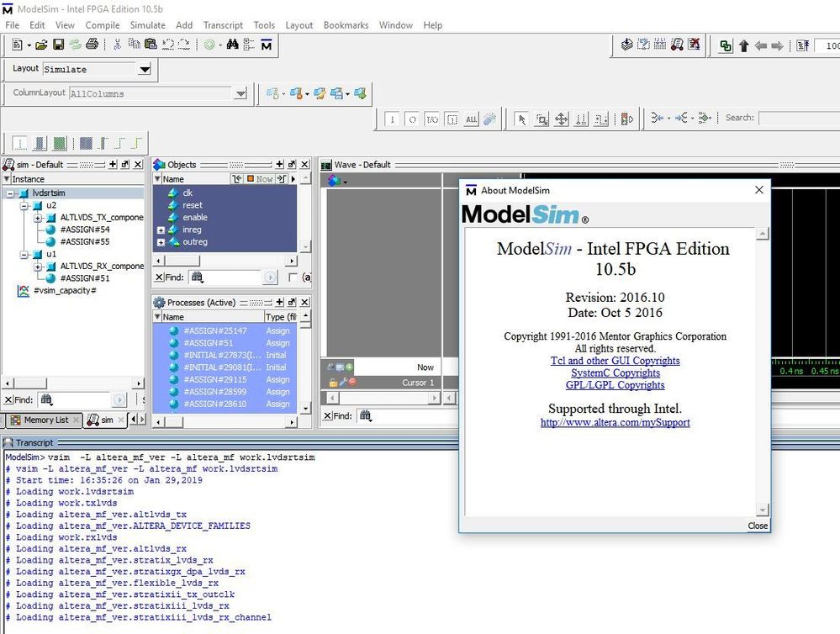Viewport: 840px width, 634px height.
Task: Click the Paste clipboard toolbar icon
Action: coord(151,45)
